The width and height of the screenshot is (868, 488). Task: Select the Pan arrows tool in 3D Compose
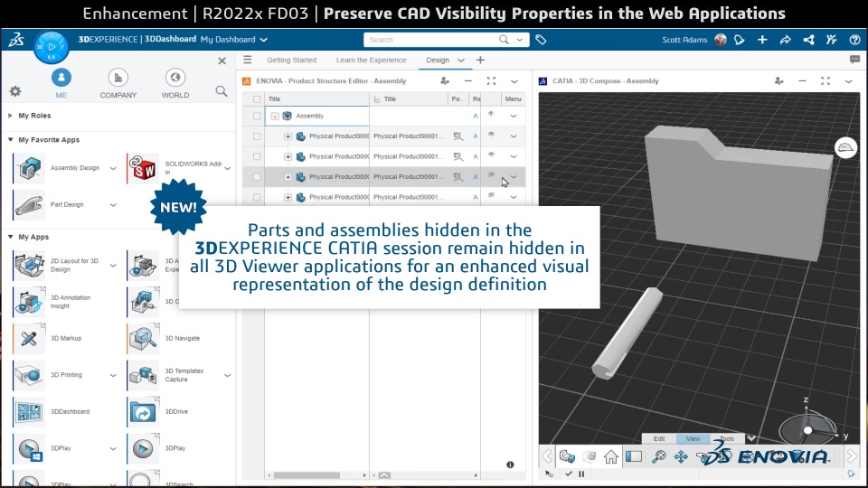[681, 456]
